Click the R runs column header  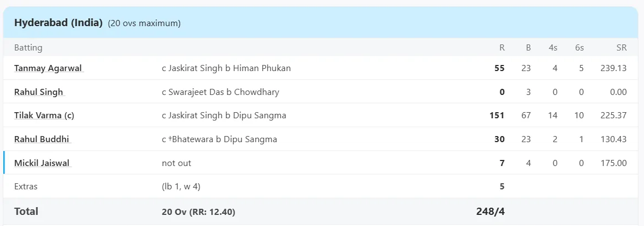click(x=502, y=47)
